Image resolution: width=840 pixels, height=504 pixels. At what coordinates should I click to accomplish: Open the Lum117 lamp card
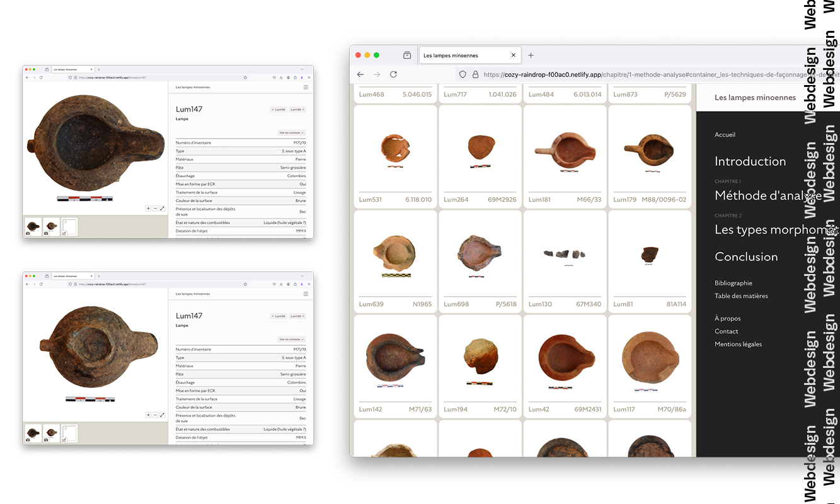point(650,366)
